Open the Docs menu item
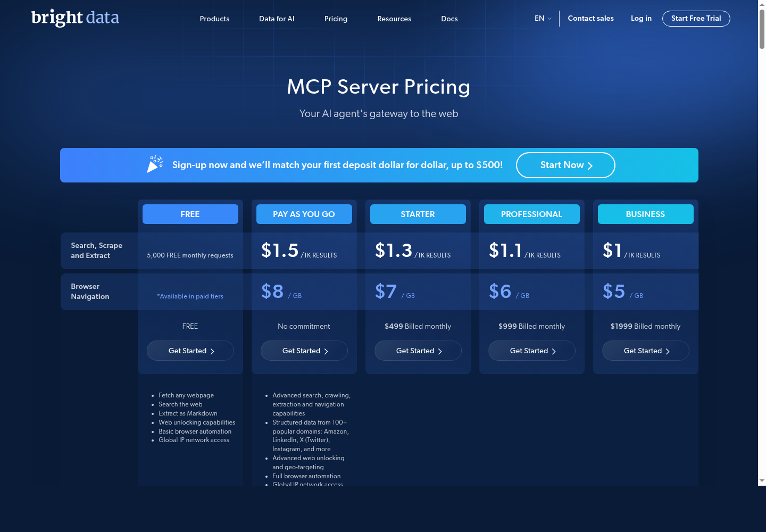The image size is (766, 532). (449, 19)
